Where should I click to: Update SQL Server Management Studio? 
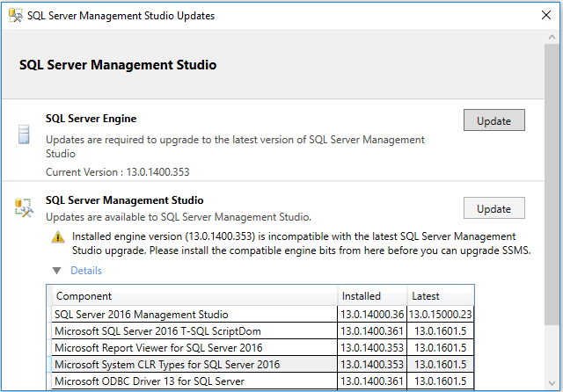tap(494, 208)
